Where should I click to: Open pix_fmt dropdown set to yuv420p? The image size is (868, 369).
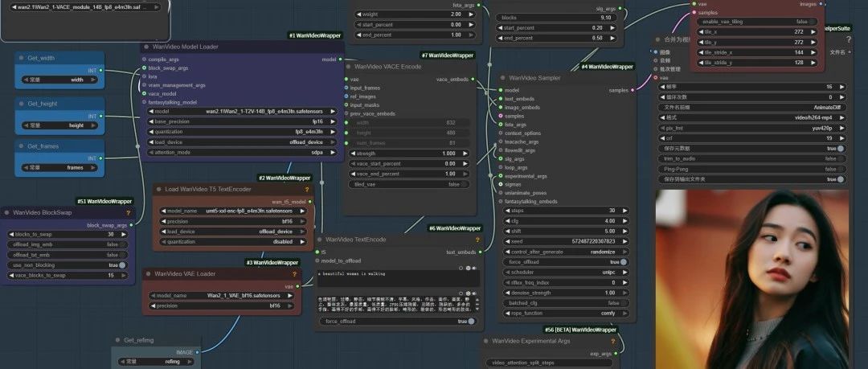pos(752,128)
